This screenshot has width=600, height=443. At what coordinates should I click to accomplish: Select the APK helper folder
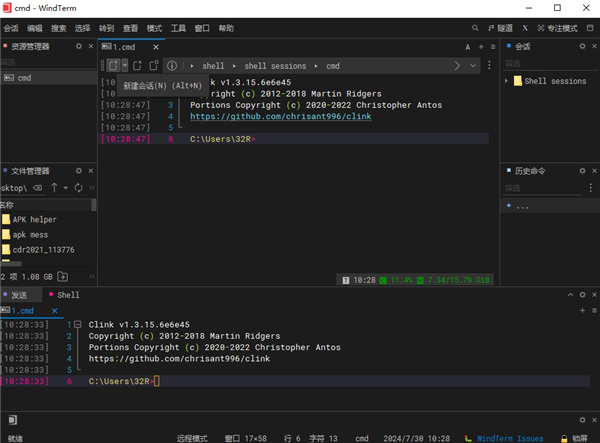[x=35, y=219]
